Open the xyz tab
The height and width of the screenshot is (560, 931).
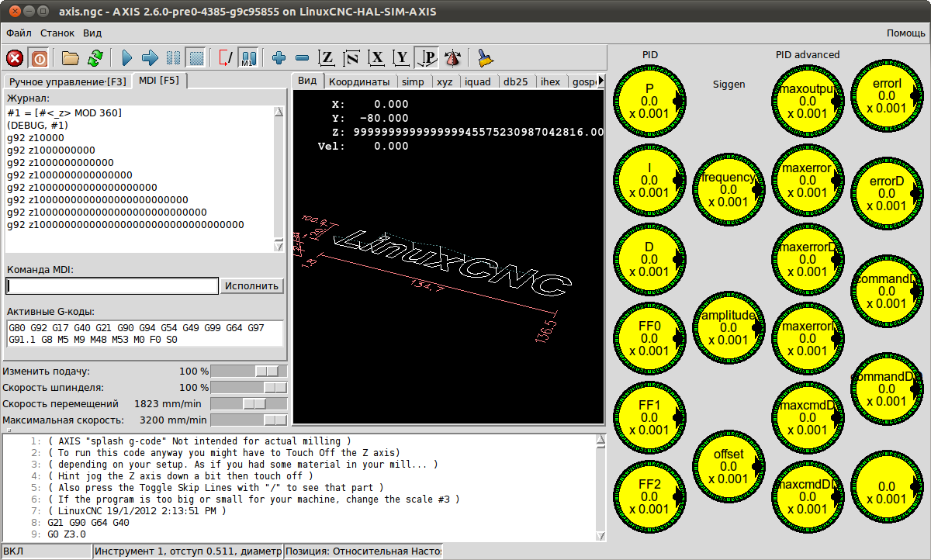pyautogui.click(x=445, y=81)
